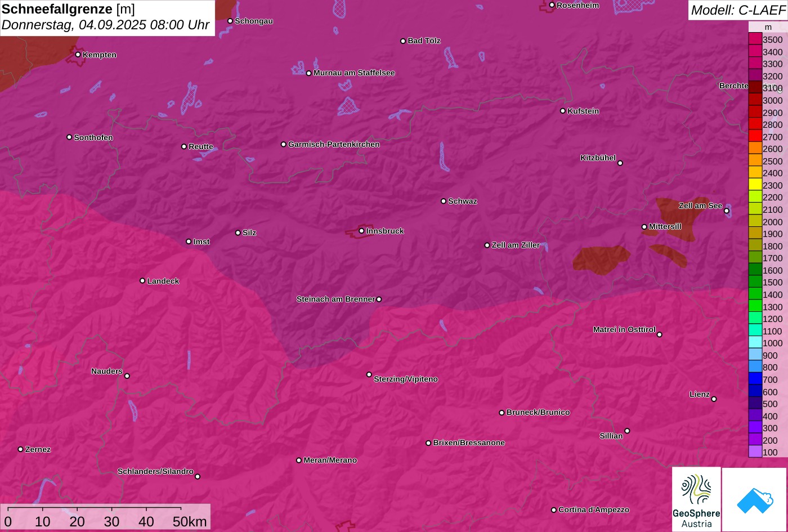Click the Brixen/Bressanone label
Image resolution: width=788 pixels, height=532 pixels.
pos(469,442)
